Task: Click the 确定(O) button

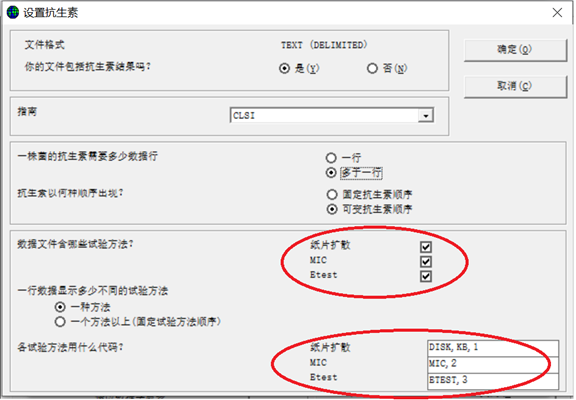Action: point(515,50)
